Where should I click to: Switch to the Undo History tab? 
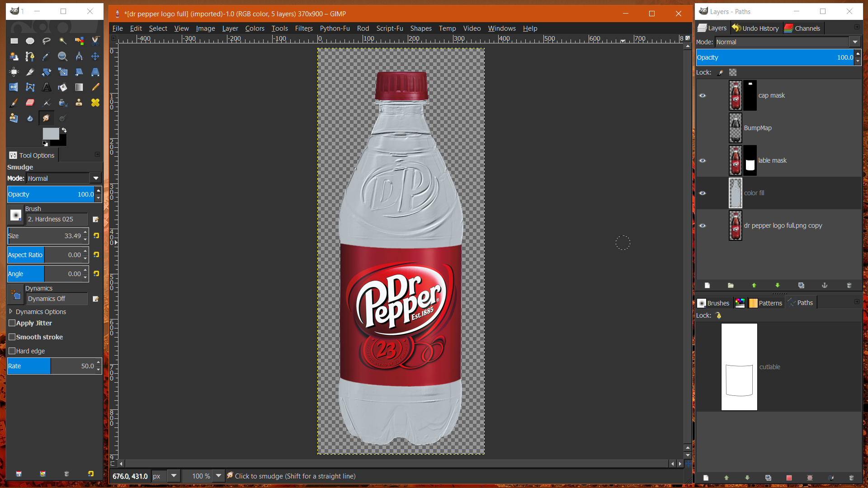pos(755,28)
